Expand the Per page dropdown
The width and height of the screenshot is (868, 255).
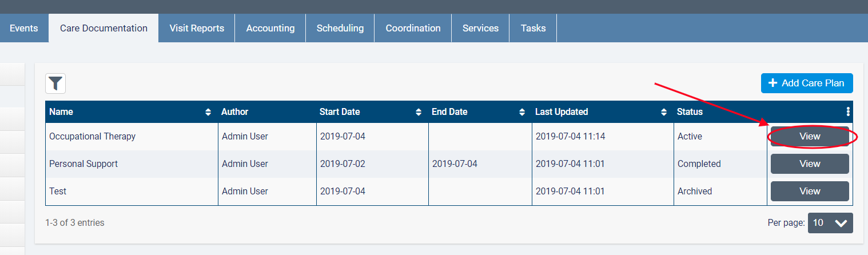(x=830, y=223)
